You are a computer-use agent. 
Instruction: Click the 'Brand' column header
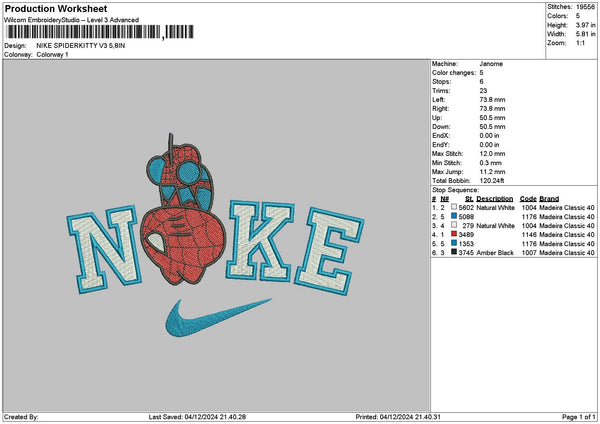pyautogui.click(x=549, y=199)
